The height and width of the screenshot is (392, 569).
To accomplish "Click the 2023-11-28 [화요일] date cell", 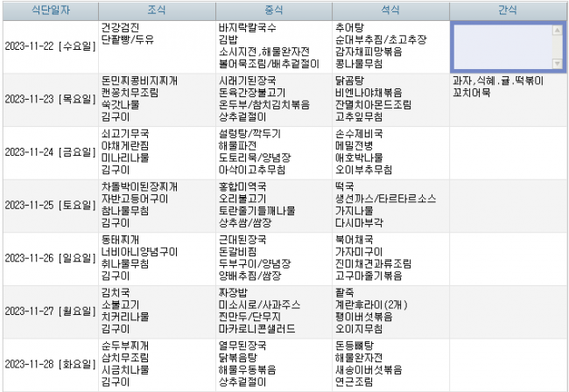I will tap(49, 363).
